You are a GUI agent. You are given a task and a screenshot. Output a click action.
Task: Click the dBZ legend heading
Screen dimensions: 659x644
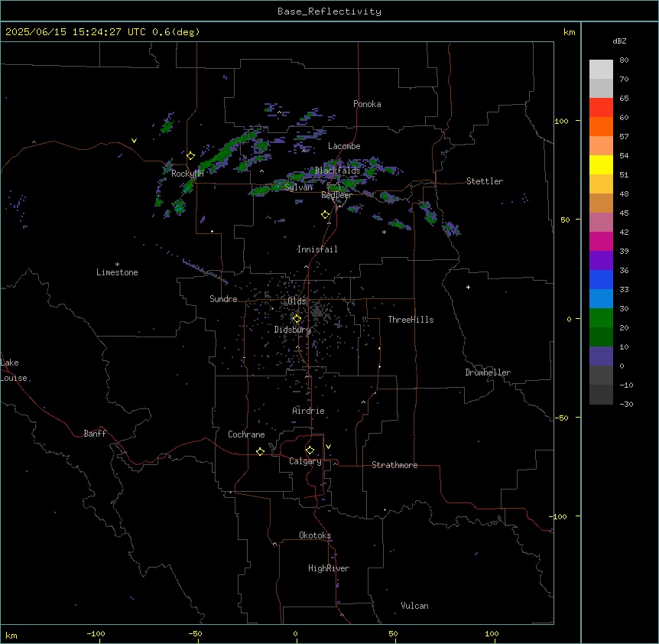coord(619,41)
